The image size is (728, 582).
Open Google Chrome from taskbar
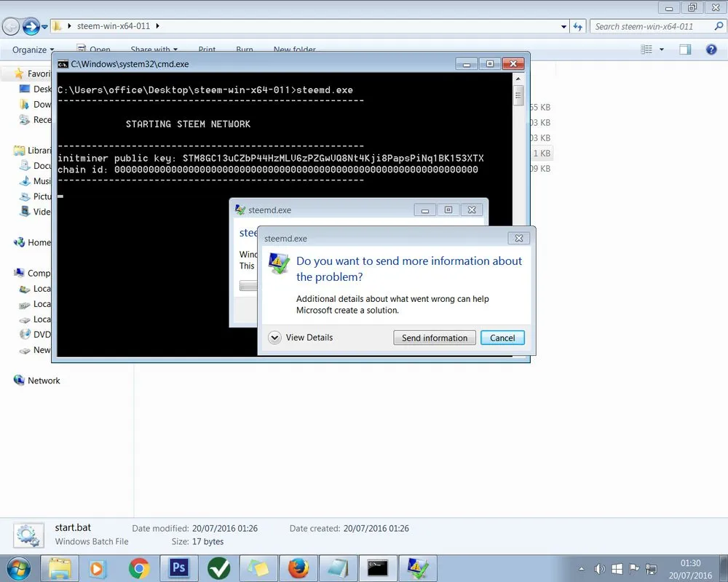click(139, 568)
